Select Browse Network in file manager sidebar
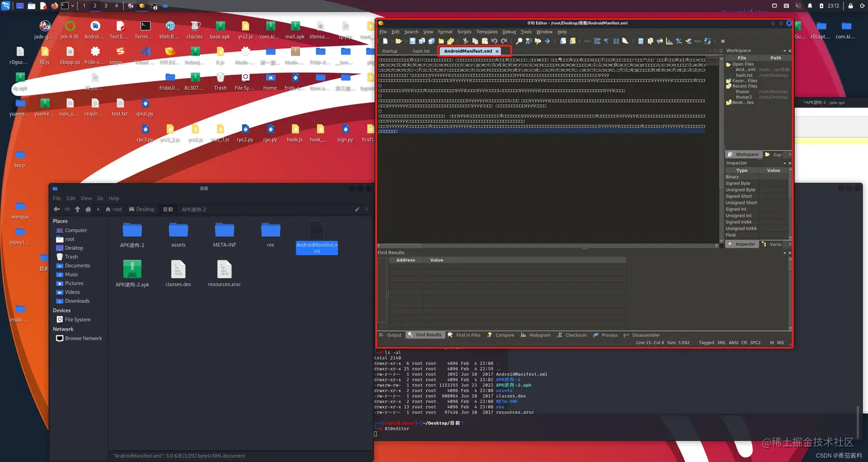 tap(83, 338)
